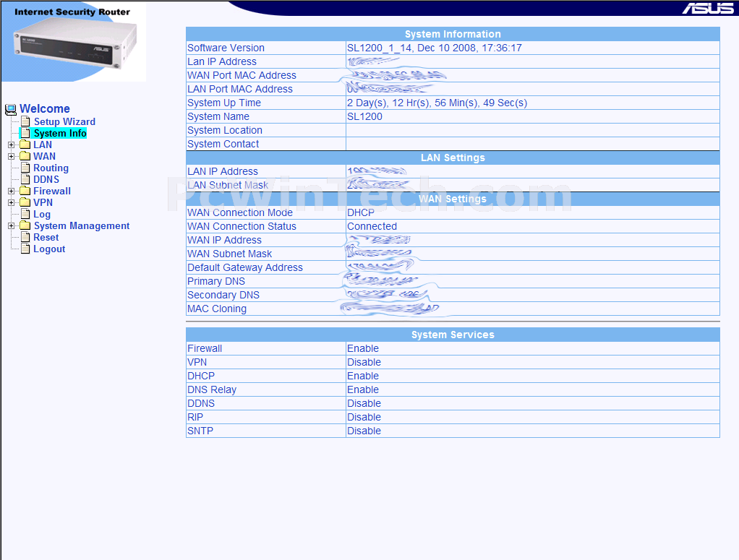Open the Setup Wizard menu item

click(x=64, y=121)
